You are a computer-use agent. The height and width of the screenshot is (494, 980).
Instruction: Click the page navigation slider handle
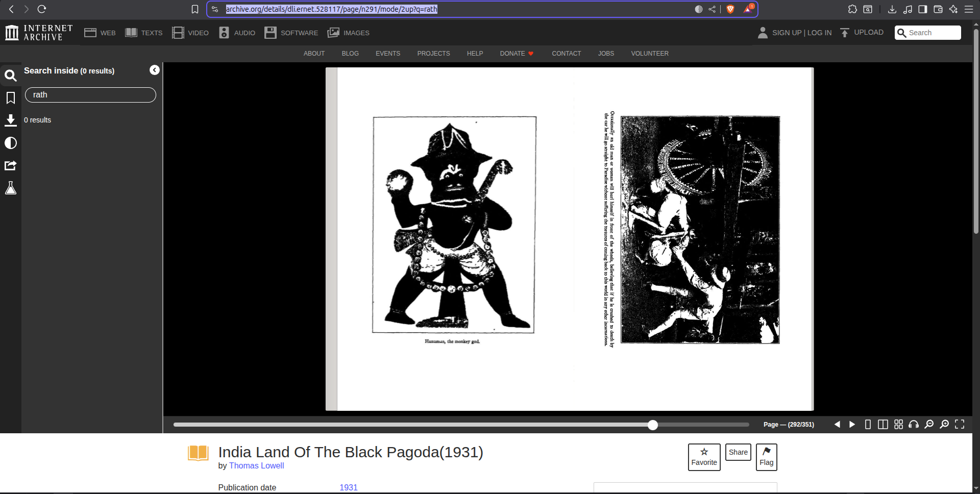pyautogui.click(x=653, y=425)
